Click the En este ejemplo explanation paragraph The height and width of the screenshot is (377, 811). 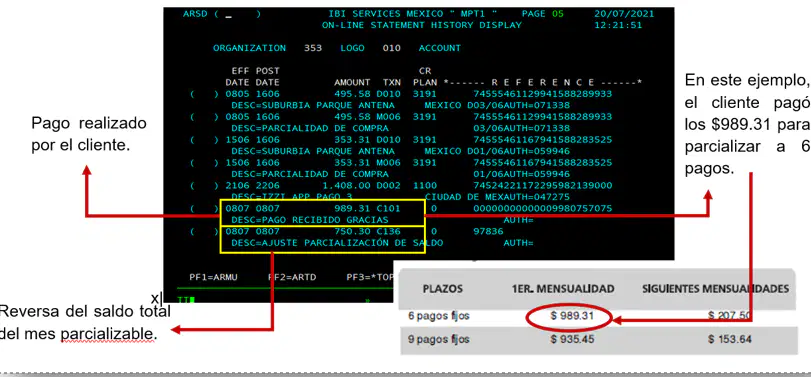[747, 125]
